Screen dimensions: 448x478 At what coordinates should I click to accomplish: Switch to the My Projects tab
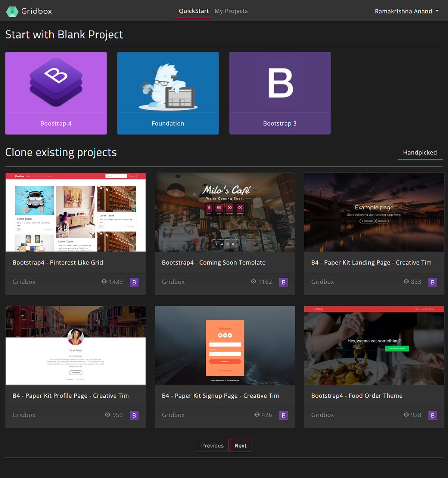point(231,11)
